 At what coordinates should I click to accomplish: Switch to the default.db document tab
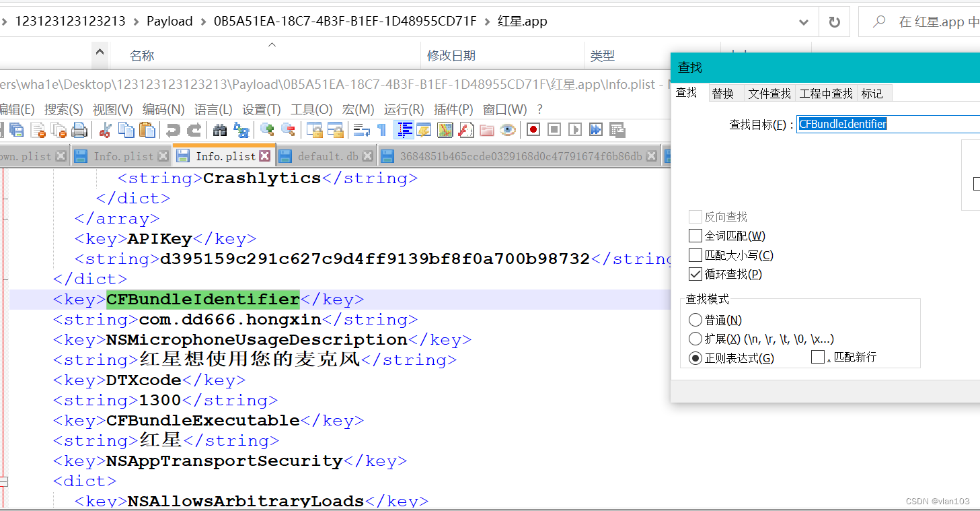pos(328,156)
